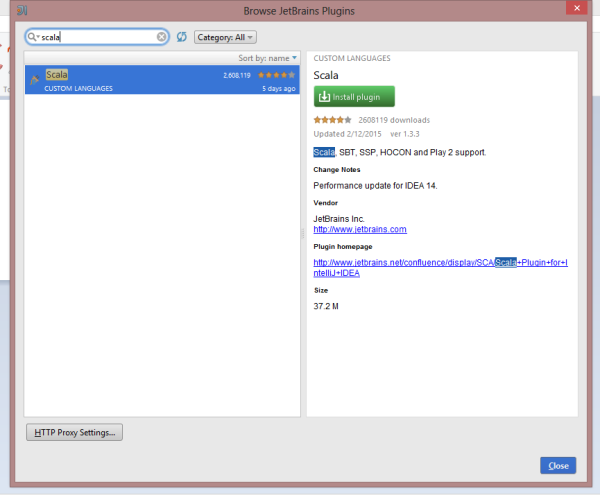Click the splitter between list and details
This screenshot has height=495, width=600.
click(304, 232)
